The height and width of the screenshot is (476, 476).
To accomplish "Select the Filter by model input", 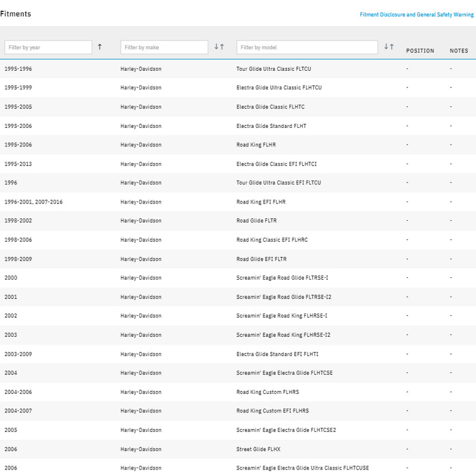I will point(307,47).
